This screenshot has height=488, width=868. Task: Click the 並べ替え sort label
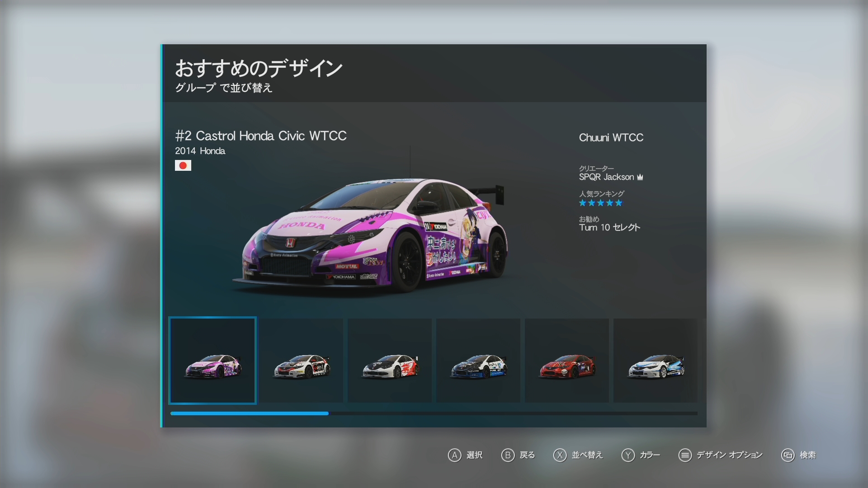587,455
